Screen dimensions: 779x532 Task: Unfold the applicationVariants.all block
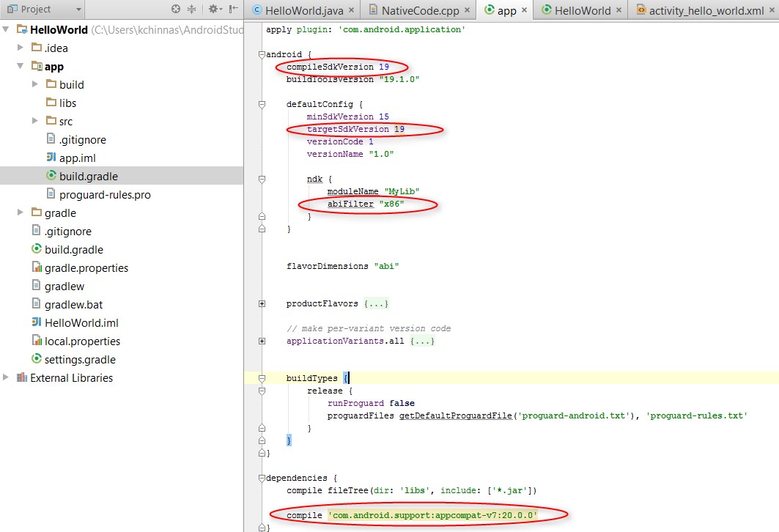(262, 341)
